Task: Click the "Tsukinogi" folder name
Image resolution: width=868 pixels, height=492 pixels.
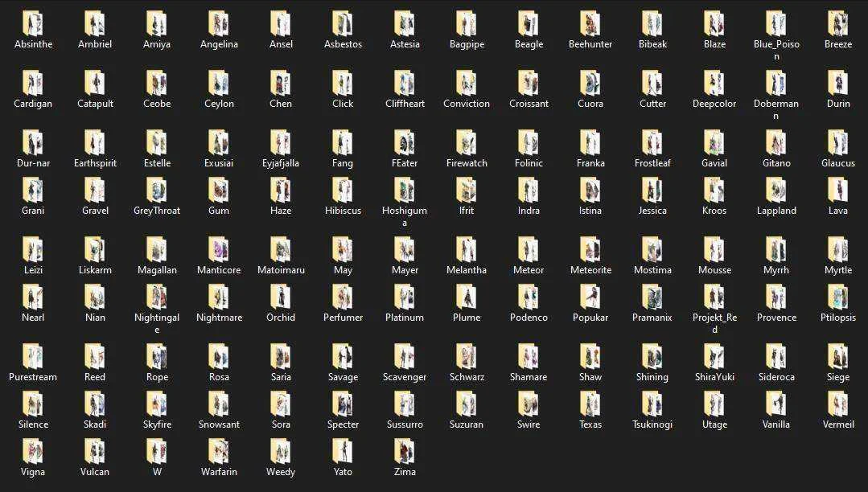Action: pos(652,425)
